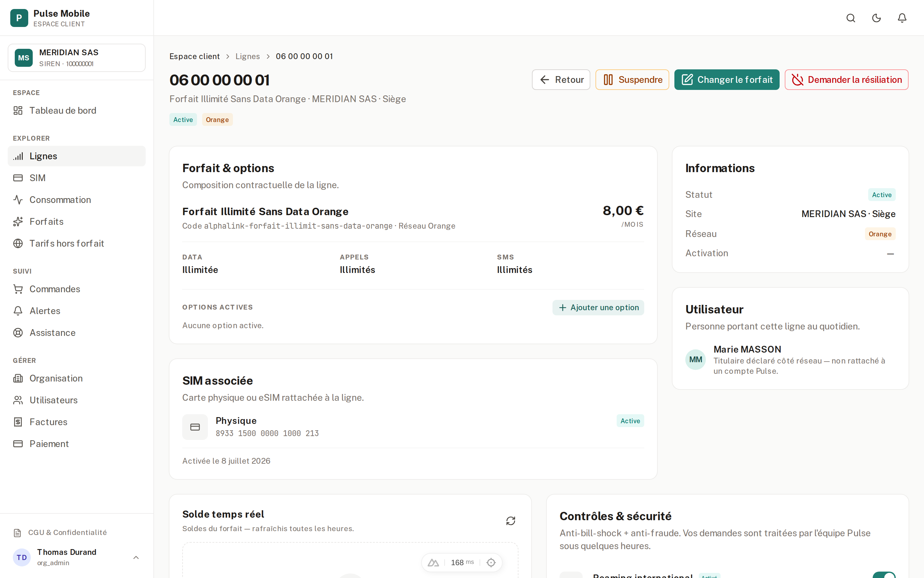Click the physical SIM card icon
Image resolution: width=924 pixels, height=578 pixels.
click(x=195, y=427)
